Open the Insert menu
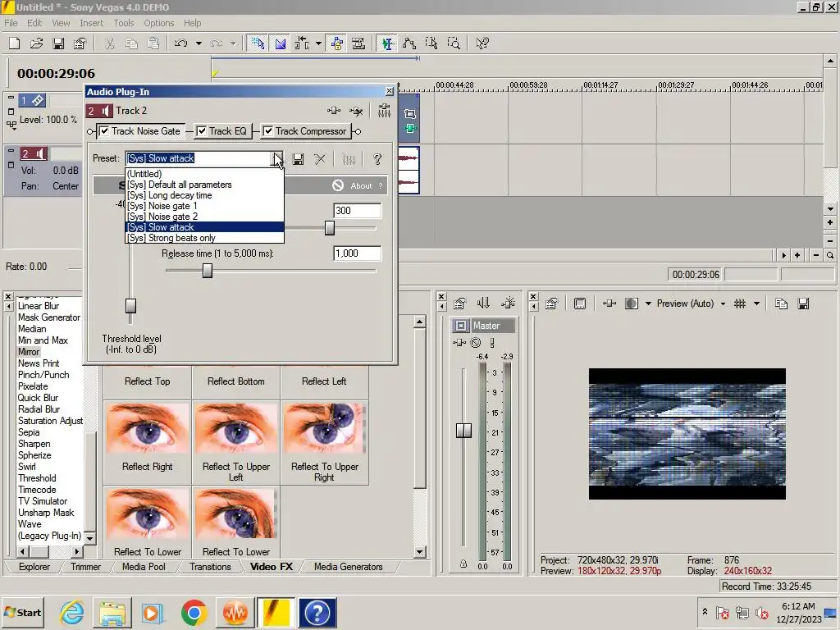Screen dimensions: 840x630 click(x=91, y=23)
